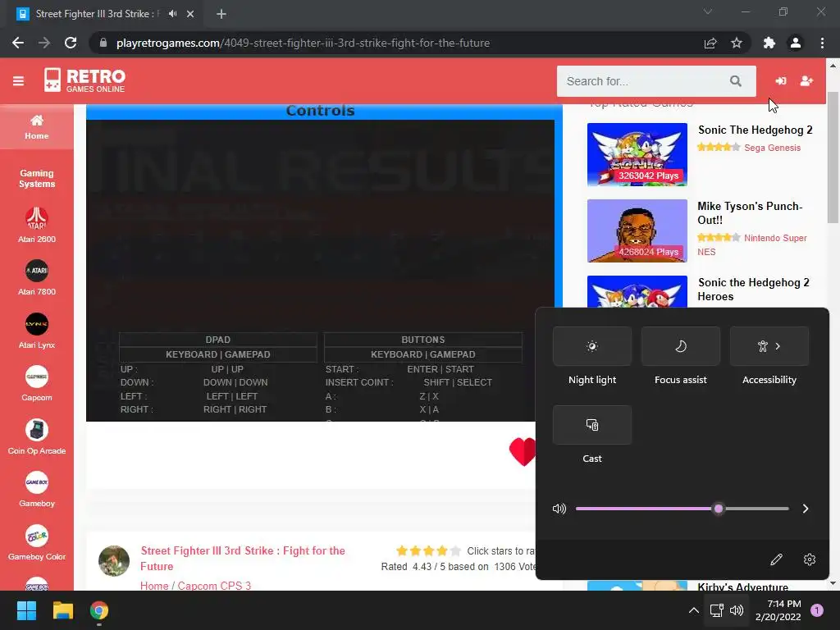840x630 pixels.
Task: Click the address bar URL
Action: pos(303,43)
